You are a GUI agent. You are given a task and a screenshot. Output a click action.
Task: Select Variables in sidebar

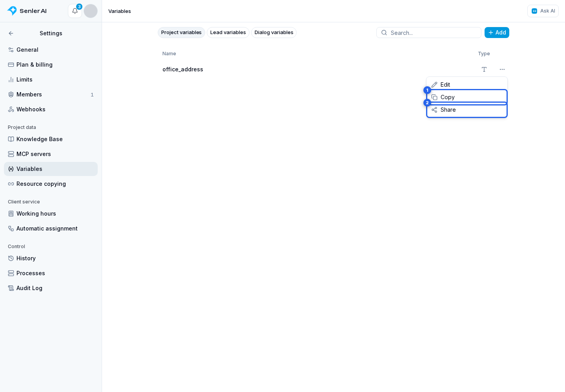pyautogui.click(x=51, y=169)
